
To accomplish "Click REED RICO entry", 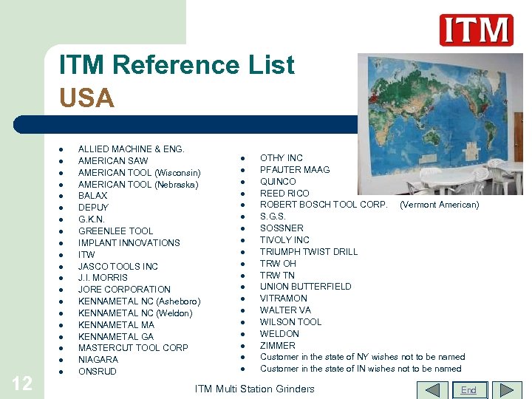I will coord(284,194).
